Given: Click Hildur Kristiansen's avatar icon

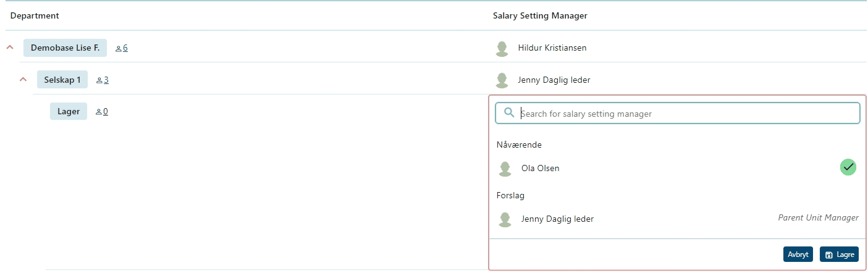Looking at the screenshot, I should tap(502, 48).
